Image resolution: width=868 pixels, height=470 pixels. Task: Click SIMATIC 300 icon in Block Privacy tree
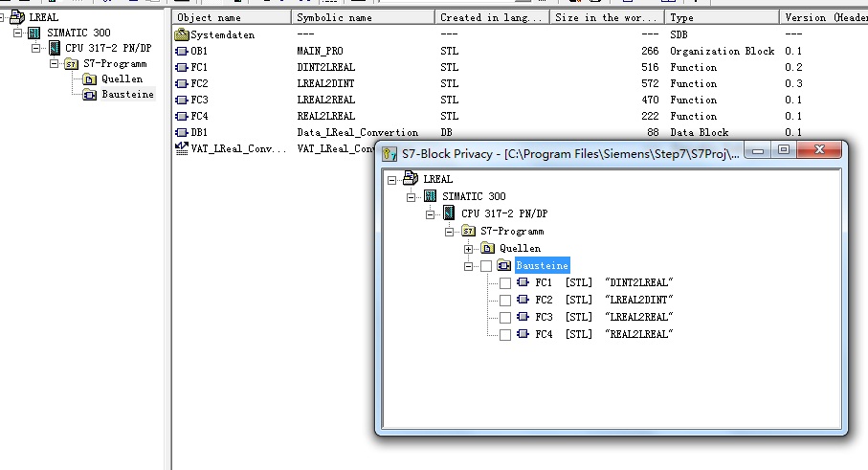430,196
